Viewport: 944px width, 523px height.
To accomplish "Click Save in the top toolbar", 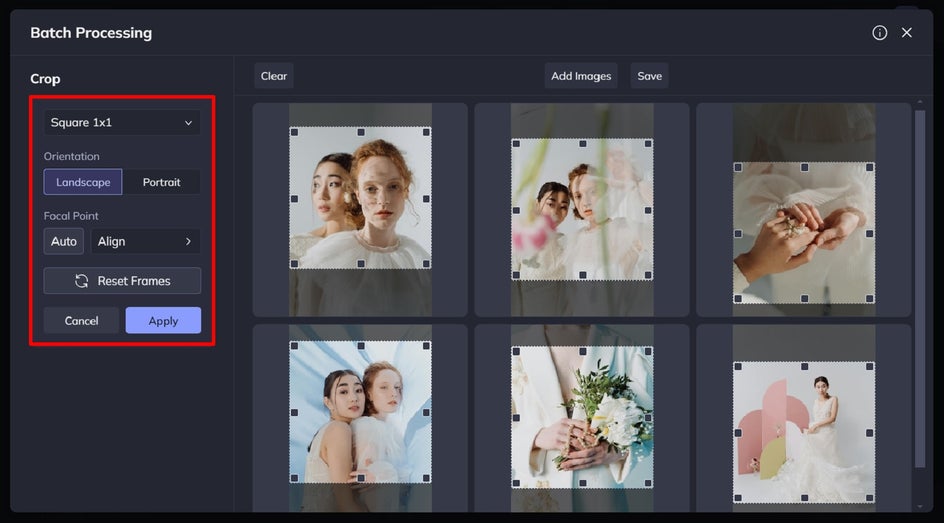I will click(x=650, y=76).
